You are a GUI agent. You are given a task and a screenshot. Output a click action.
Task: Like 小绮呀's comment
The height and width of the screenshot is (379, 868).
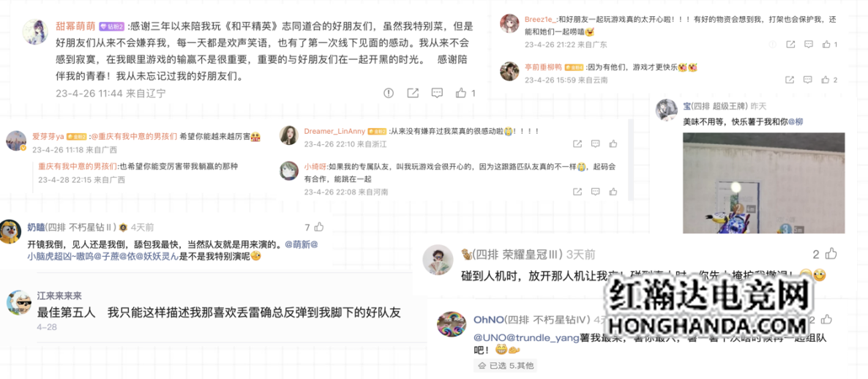point(613,192)
